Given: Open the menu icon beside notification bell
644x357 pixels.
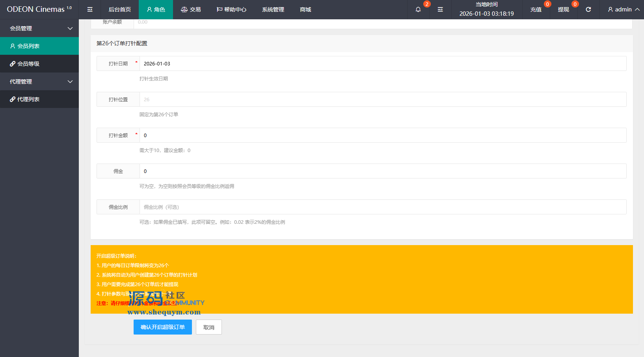Looking at the screenshot, I should click(440, 9).
